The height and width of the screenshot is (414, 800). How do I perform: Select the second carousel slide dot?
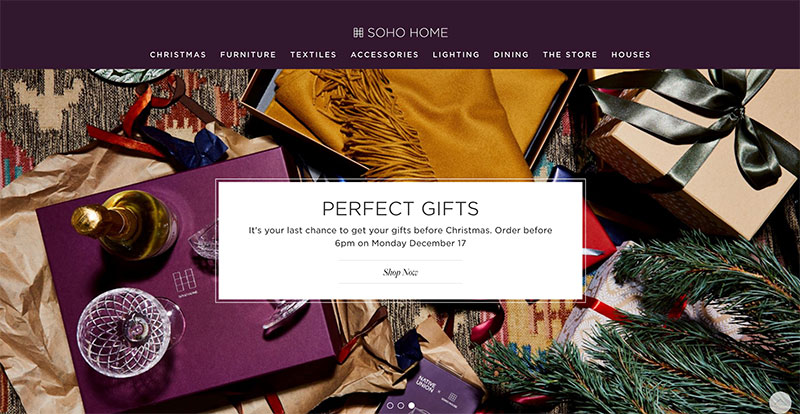click(x=401, y=405)
